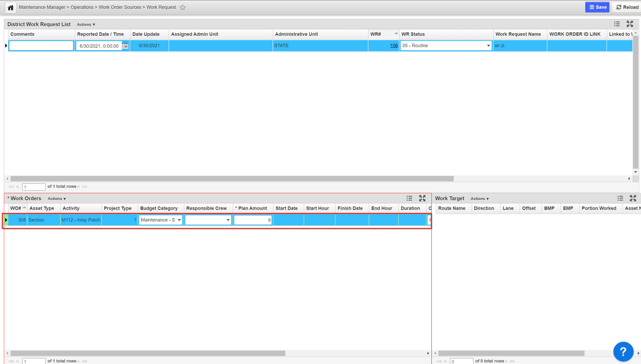Open column list icon in Work Target panel

(620, 198)
